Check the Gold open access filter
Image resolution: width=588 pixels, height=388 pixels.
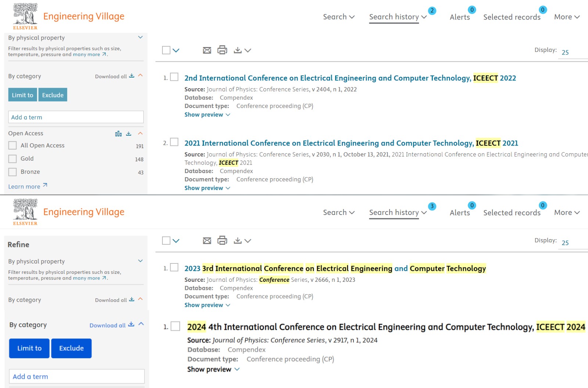pos(12,159)
